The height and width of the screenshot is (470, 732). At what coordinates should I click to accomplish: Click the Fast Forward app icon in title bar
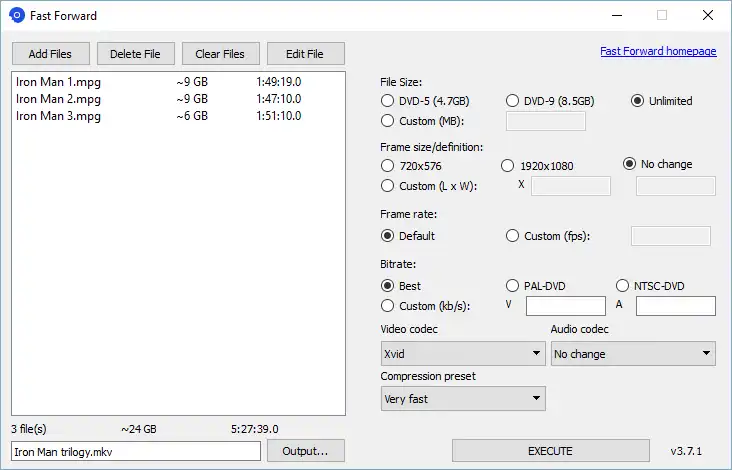(17, 15)
